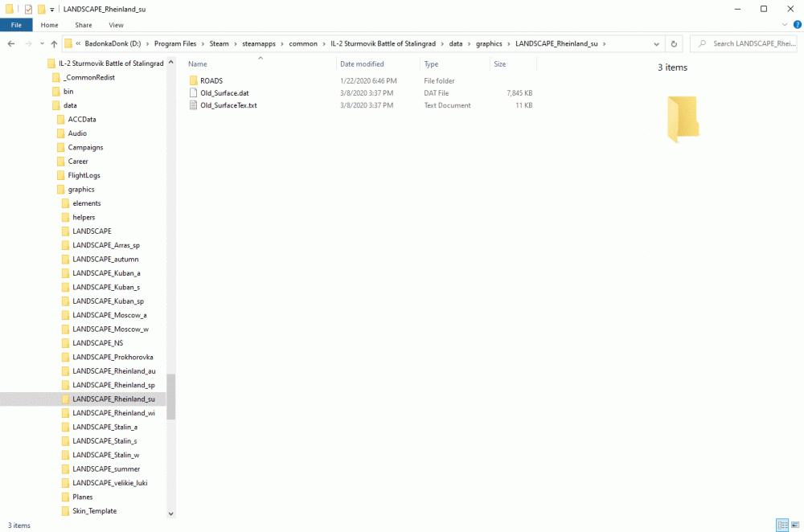Click steamapps in address breadcrumb
The height and width of the screenshot is (532, 804).
pos(259,43)
